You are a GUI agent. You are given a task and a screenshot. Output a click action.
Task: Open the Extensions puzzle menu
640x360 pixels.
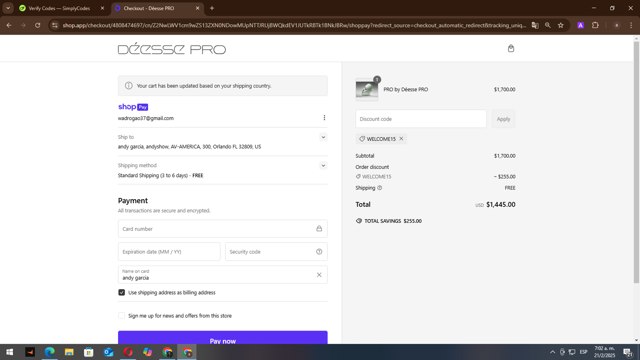595,25
